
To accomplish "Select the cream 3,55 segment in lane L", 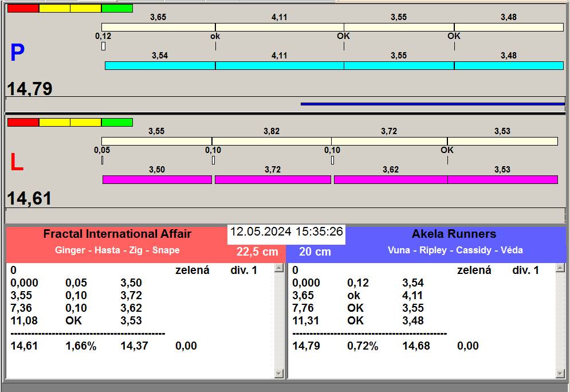I will pyautogui.click(x=156, y=141).
